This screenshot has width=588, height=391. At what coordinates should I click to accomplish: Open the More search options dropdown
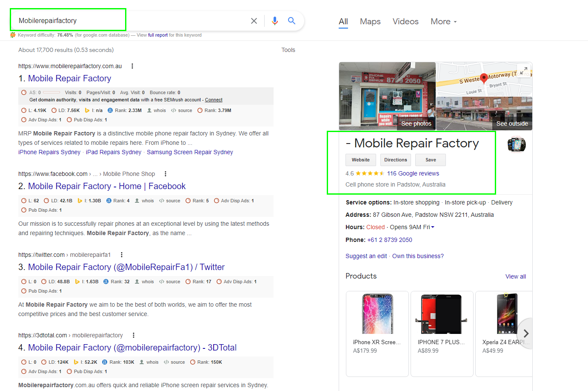click(x=443, y=21)
